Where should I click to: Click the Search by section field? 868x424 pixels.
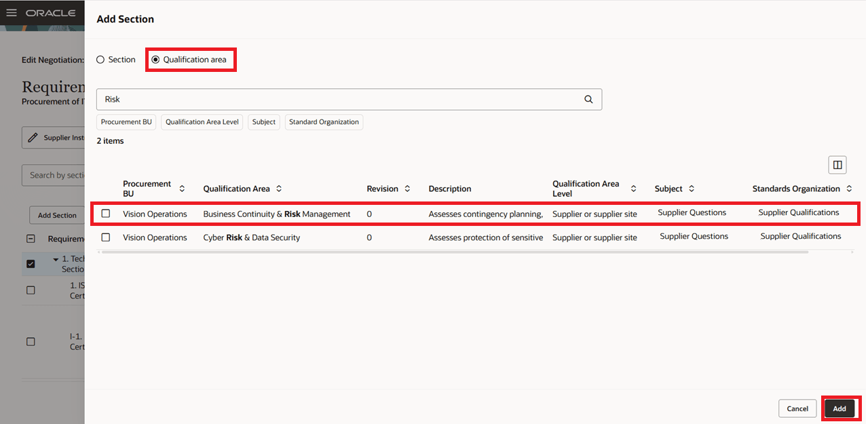(x=53, y=175)
